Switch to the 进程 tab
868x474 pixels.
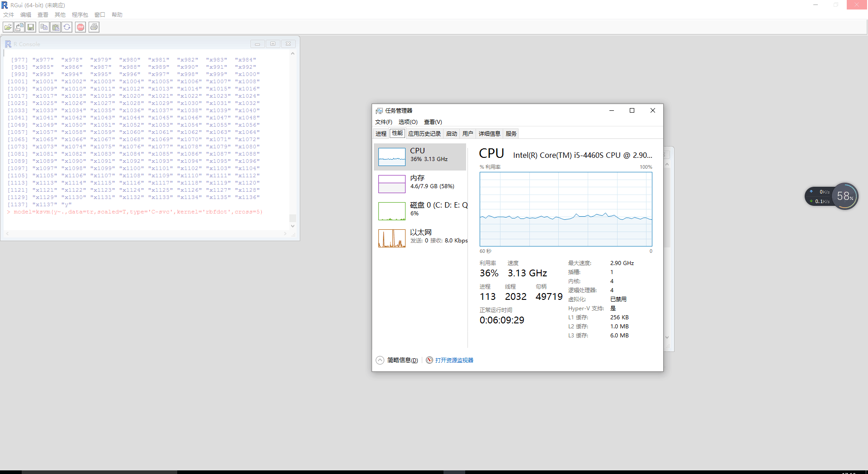coord(381,134)
